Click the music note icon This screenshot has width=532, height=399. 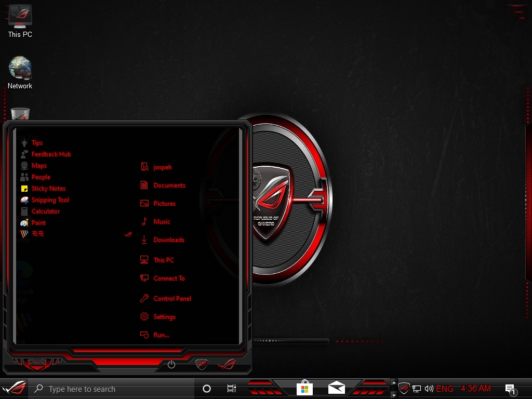pos(144,221)
